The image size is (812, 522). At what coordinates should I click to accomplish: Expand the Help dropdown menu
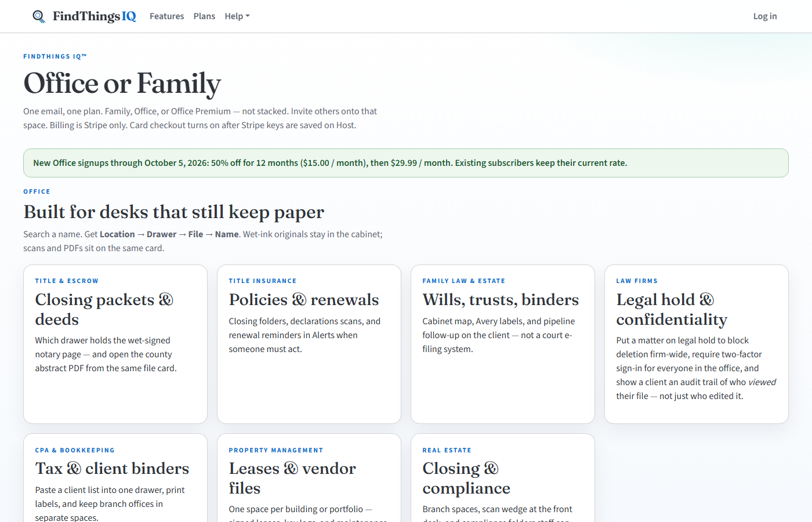[237, 16]
